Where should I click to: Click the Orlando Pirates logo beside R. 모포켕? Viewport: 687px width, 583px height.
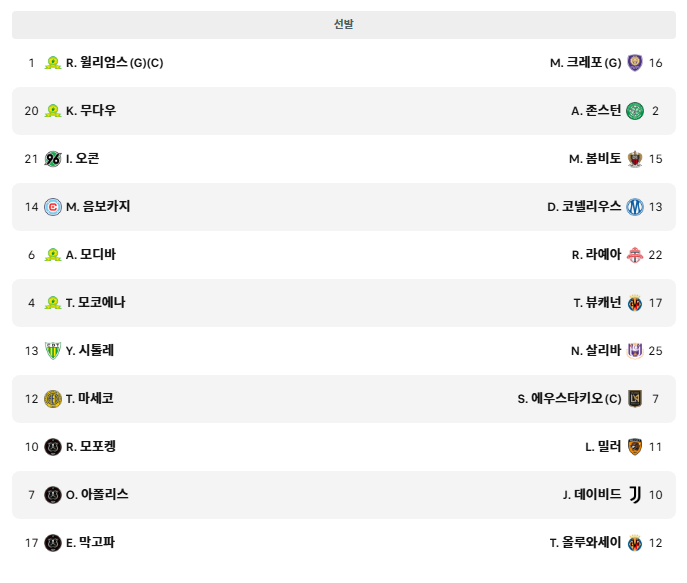[53, 447]
